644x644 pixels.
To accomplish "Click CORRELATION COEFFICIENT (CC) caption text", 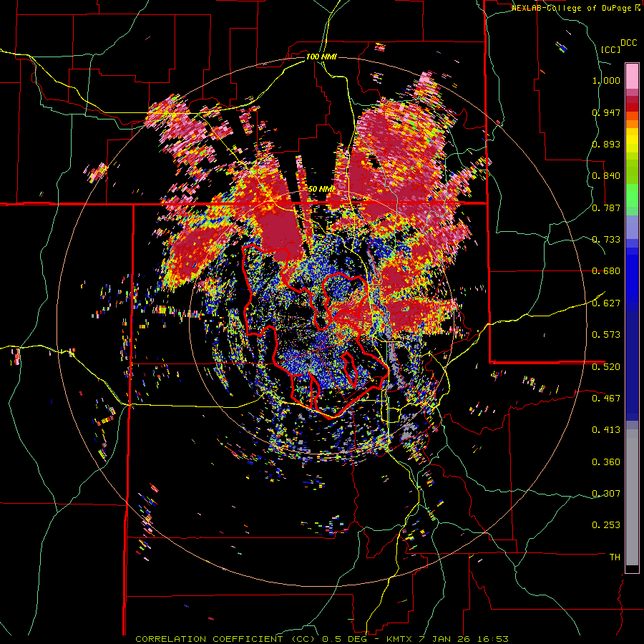I will click(x=225, y=639).
